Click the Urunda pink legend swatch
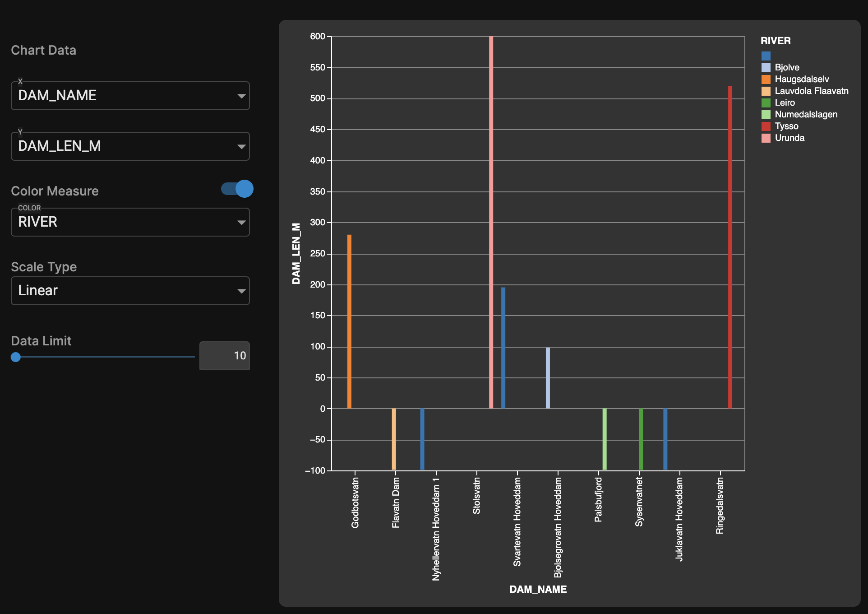Image resolution: width=868 pixels, height=614 pixels. [x=766, y=138]
